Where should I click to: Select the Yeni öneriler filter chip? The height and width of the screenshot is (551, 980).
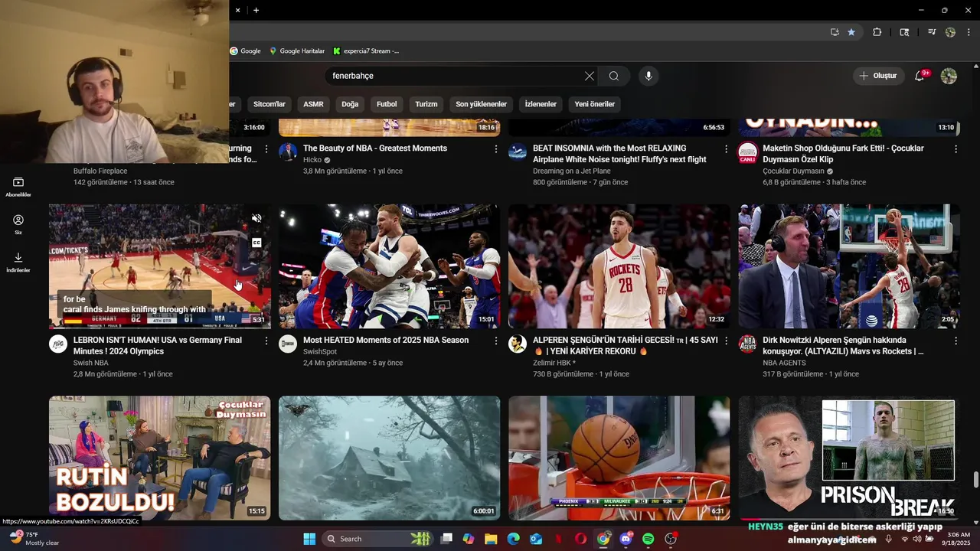pos(595,104)
